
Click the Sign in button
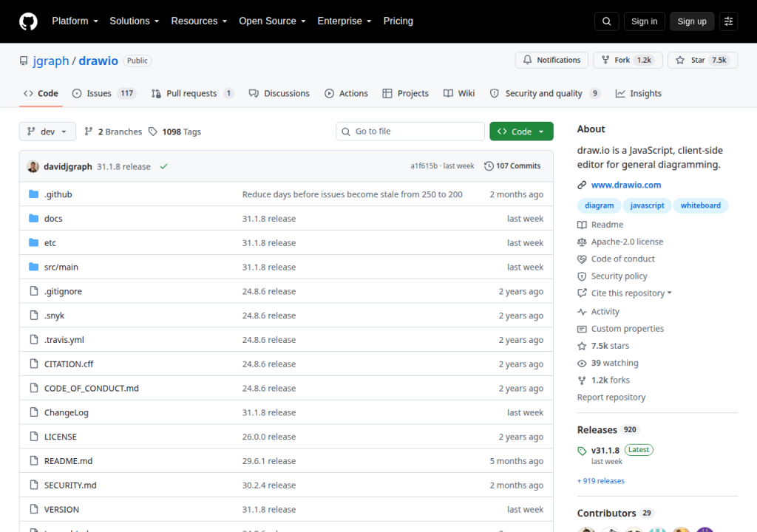pos(644,21)
